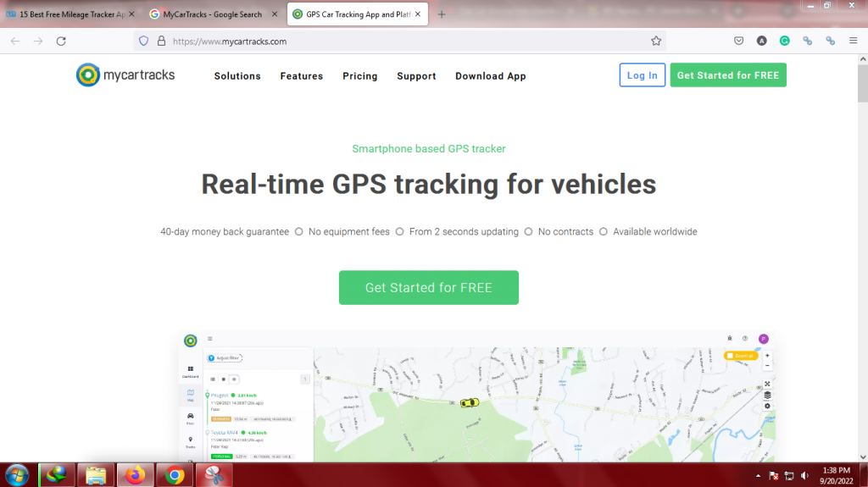Open the volume control in the tray

coord(805,476)
